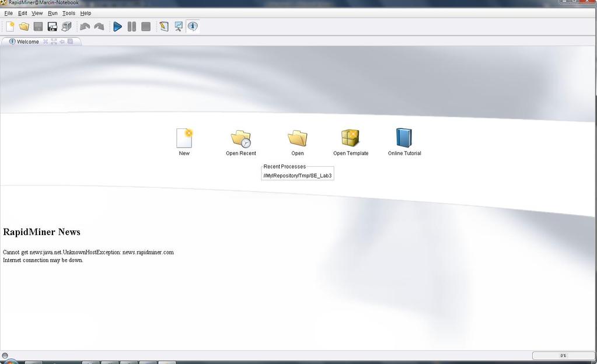Click the Windows Start orb on taskbar
The width and height of the screenshot is (597, 364).
click(x=11, y=362)
